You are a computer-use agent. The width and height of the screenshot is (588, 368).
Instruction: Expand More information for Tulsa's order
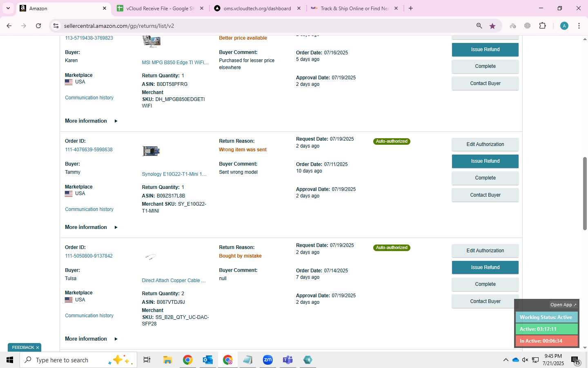91,339
